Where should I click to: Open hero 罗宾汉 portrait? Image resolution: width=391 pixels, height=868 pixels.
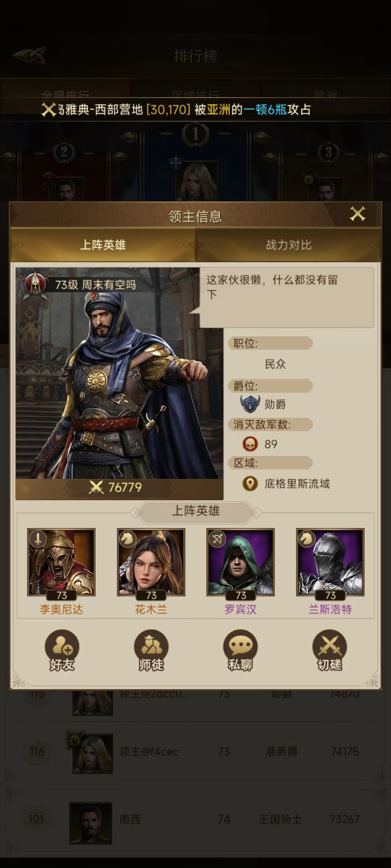coord(240,562)
